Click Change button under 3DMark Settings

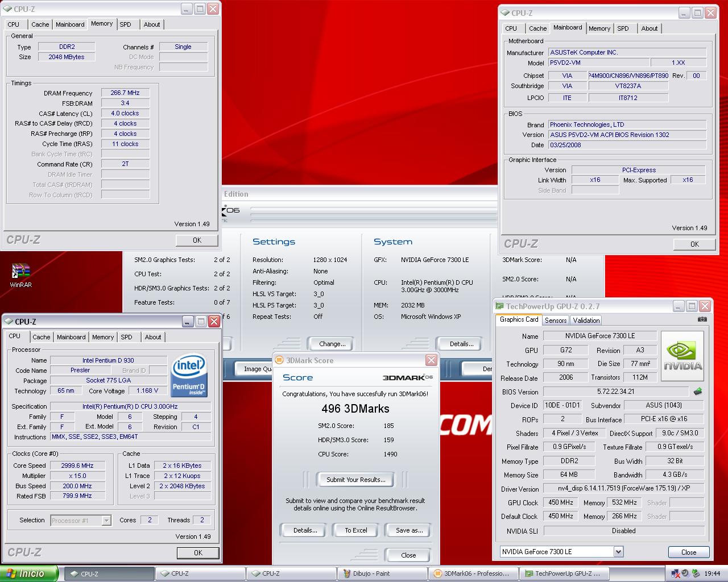pyautogui.click(x=332, y=344)
